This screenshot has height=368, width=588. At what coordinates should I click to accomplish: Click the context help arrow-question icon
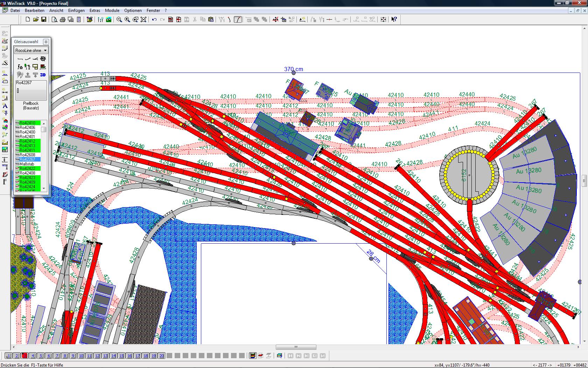click(x=394, y=20)
